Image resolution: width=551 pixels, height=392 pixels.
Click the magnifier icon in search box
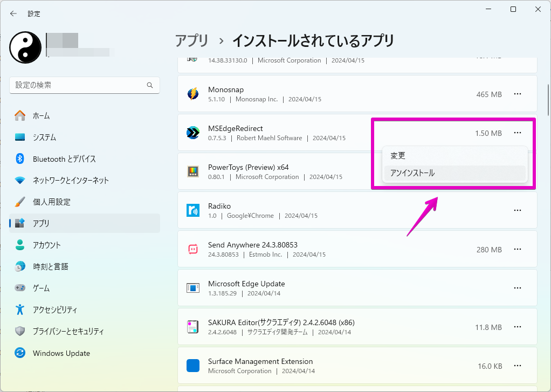(150, 85)
